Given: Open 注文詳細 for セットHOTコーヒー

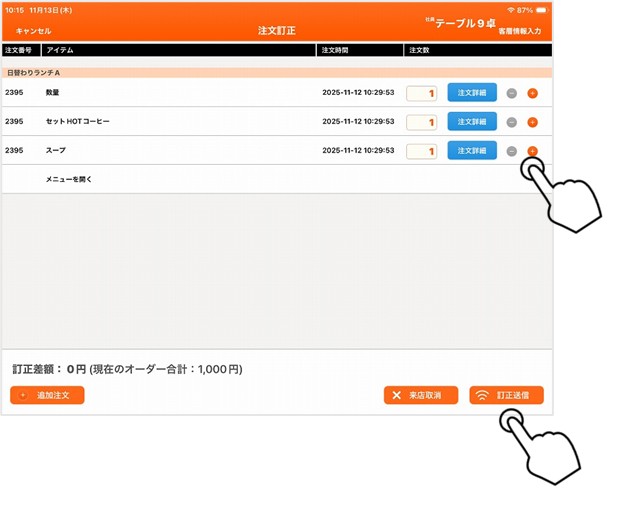Looking at the screenshot, I should tap(471, 122).
